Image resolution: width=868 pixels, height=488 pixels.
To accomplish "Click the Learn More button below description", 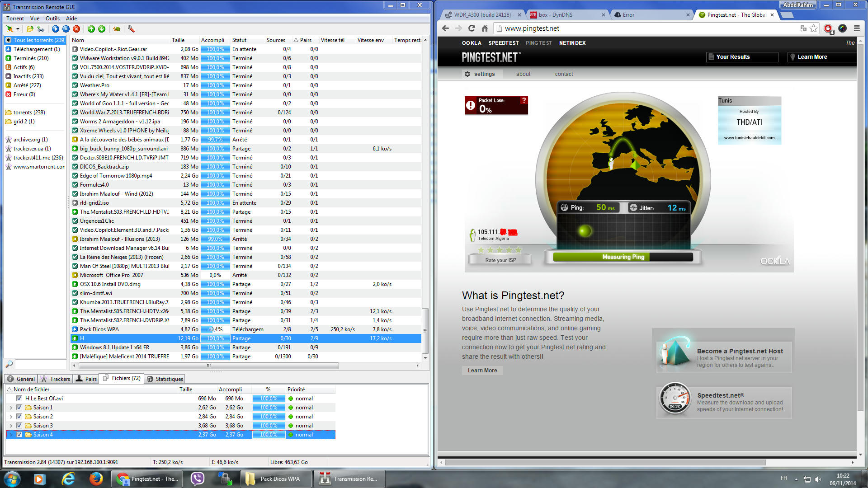I will pos(482,371).
